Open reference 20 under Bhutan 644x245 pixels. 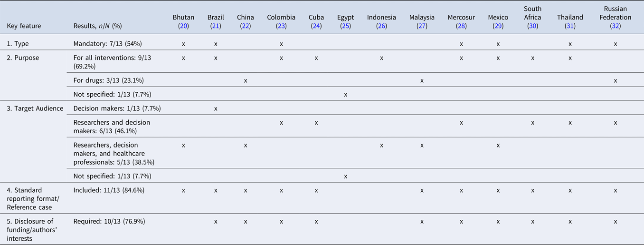pos(183,26)
